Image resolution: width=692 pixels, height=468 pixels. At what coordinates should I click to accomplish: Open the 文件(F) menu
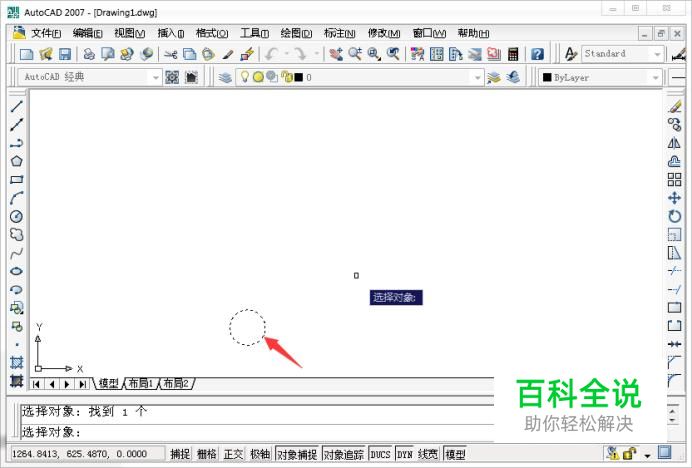(x=46, y=33)
